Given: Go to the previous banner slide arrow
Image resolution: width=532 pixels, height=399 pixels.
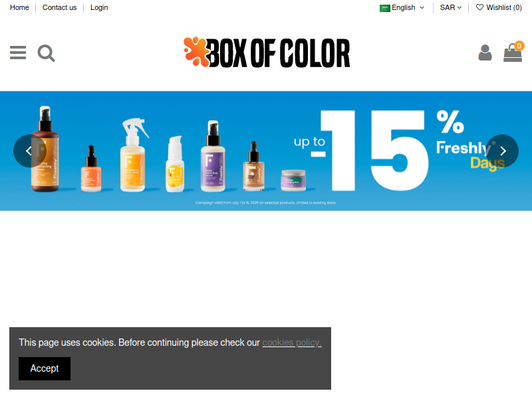Looking at the screenshot, I should coord(29,151).
